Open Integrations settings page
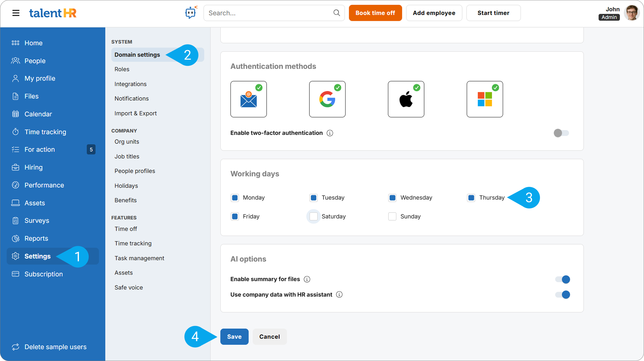The image size is (644, 361). point(130,84)
